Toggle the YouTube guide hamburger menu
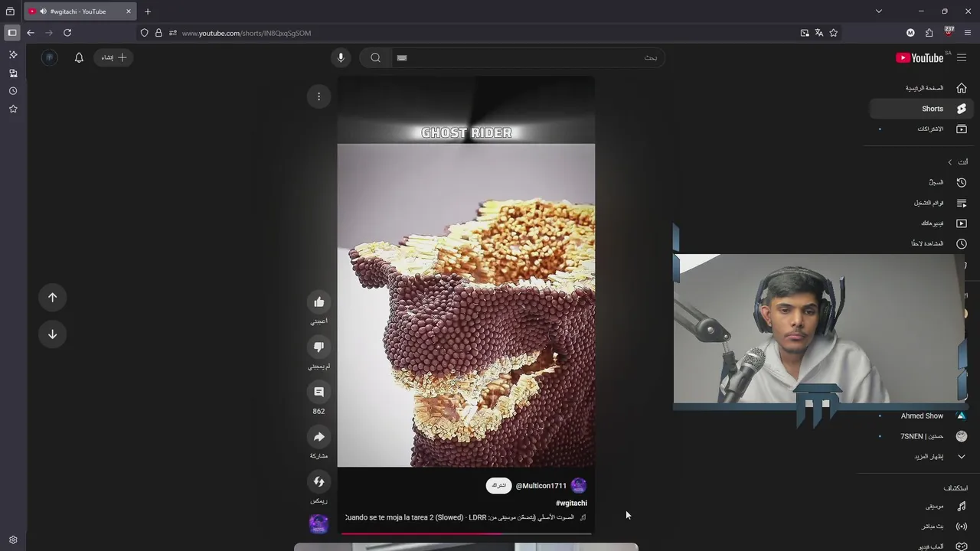This screenshot has height=551, width=980. (962, 57)
